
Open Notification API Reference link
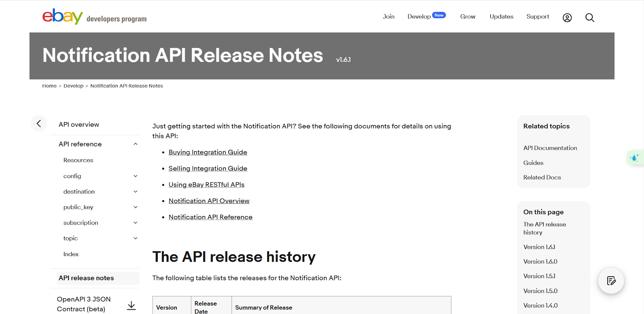pyautogui.click(x=211, y=217)
